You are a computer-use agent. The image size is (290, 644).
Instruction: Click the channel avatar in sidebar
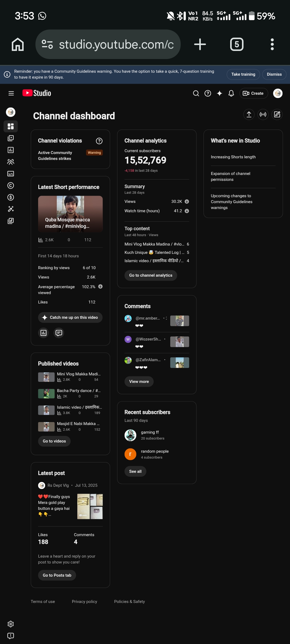coord(11,112)
